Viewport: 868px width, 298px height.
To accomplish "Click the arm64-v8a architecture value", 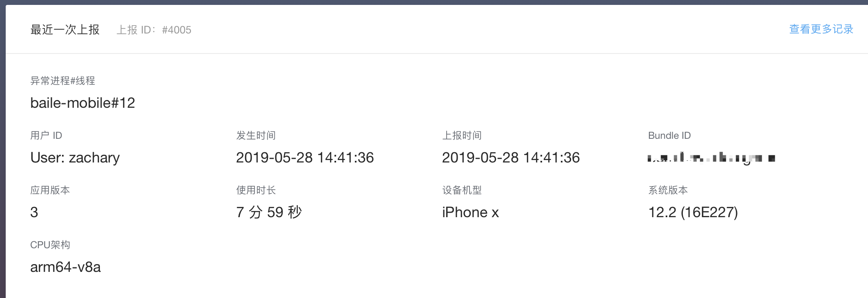I will click(65, 267).
